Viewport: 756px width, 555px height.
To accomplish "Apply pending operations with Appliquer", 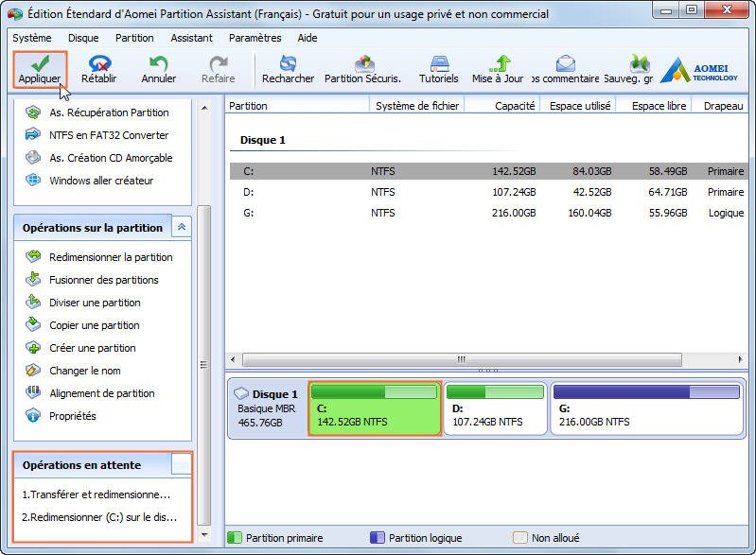I will 40,70.
